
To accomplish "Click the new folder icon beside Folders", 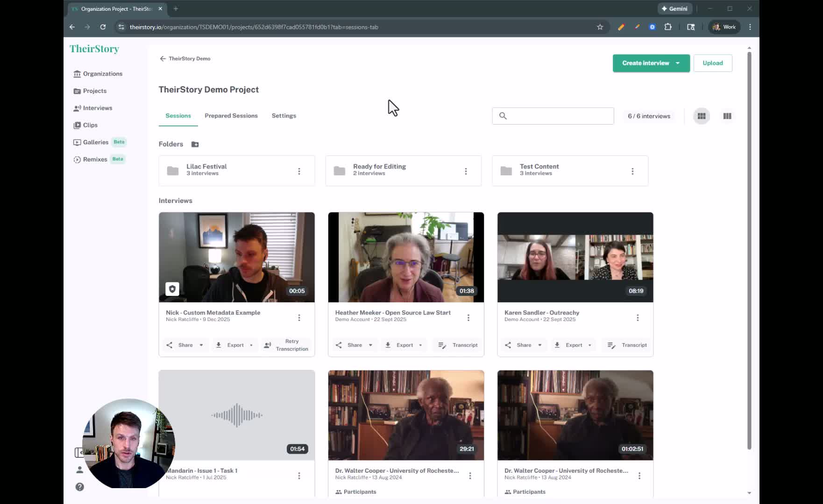I will pyautogui.click(x=195, y=144).
